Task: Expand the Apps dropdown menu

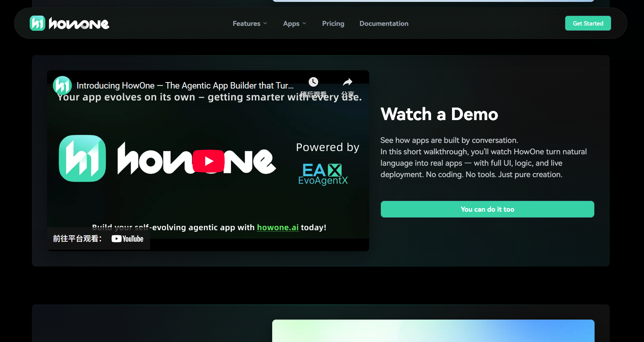Action: 295,24
